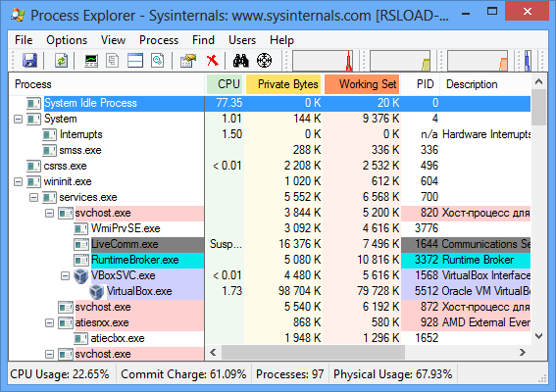Select the System Idle Process row
The height and width of the screenshot is (392, 556).
[270, 103]
